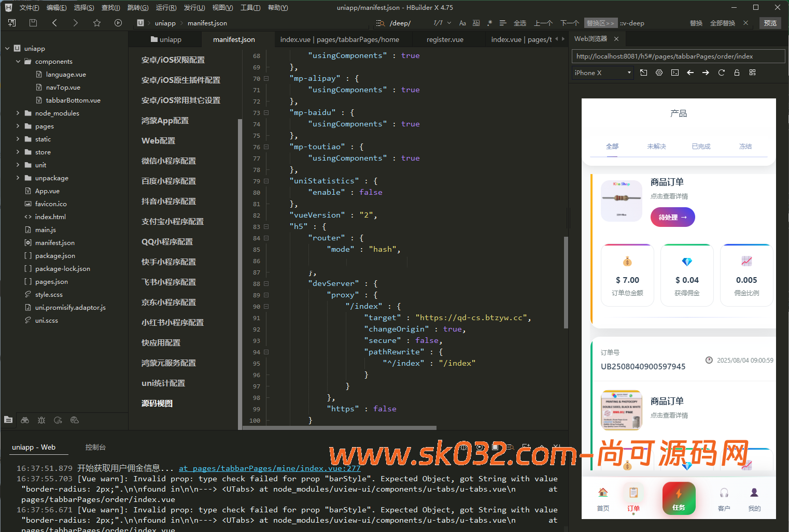Image resolution: width=789 pixels, height=532 pixels.
Task: Click the Run play icon in toolbar
Action: [x=118, y=23]
